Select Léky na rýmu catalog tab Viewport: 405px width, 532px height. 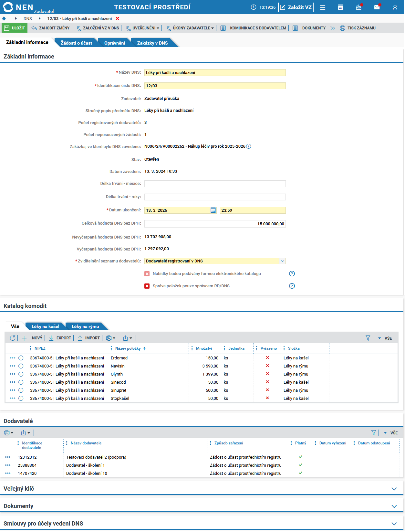coord(85,327)
